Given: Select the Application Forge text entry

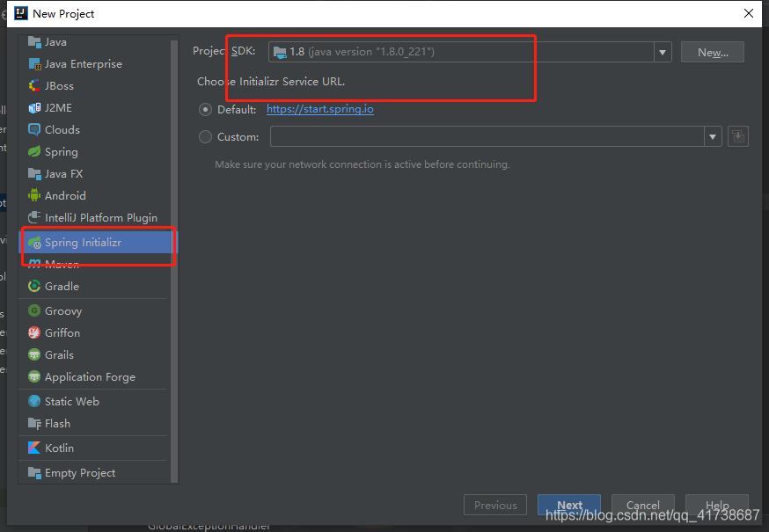Looking at the screenshot, I should 91,377.
